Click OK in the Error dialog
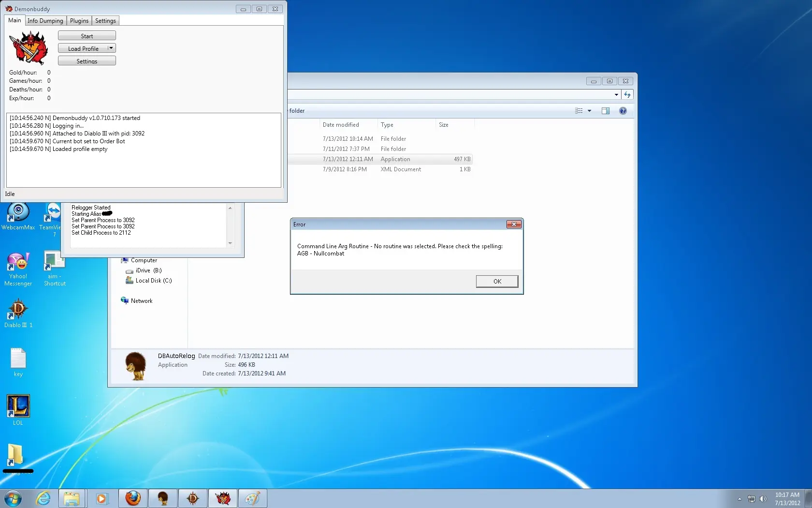The image size is (812, 508). (x=497, y=281)
